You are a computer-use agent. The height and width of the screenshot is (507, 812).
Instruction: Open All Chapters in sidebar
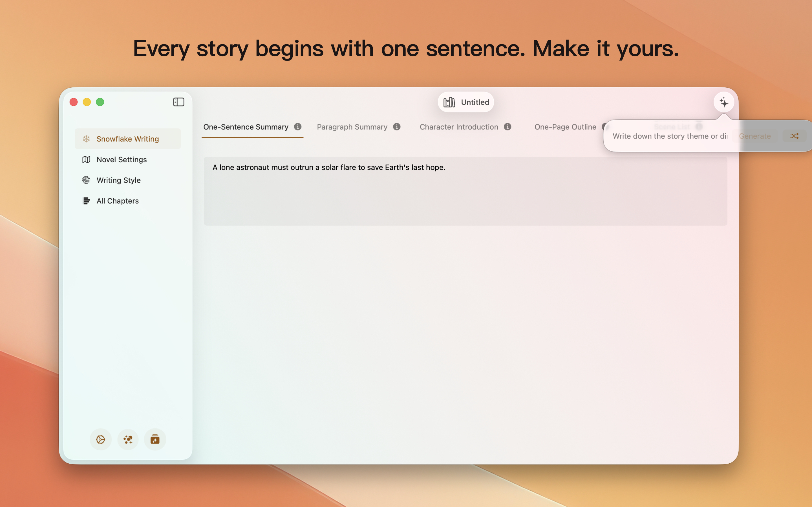click(x=118, y=201)
